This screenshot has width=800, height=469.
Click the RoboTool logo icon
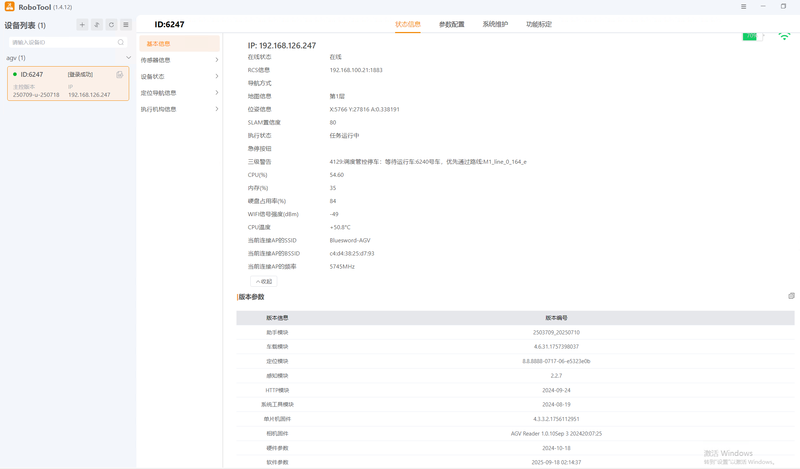9,6
